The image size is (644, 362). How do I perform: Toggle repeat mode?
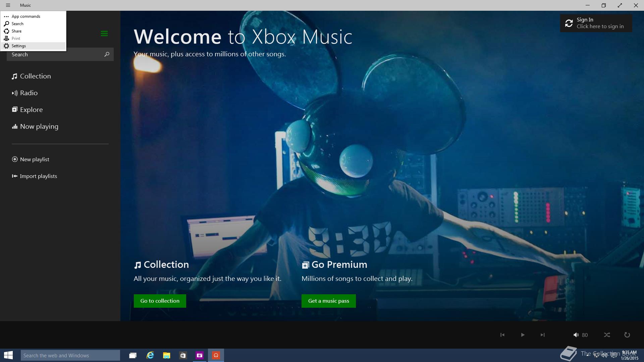click(x=627, y=335)
